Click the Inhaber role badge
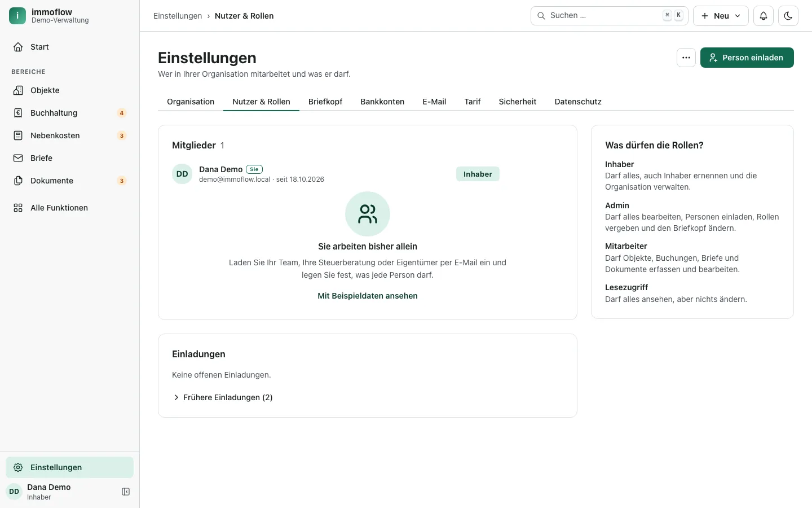 tap(478, 174)
